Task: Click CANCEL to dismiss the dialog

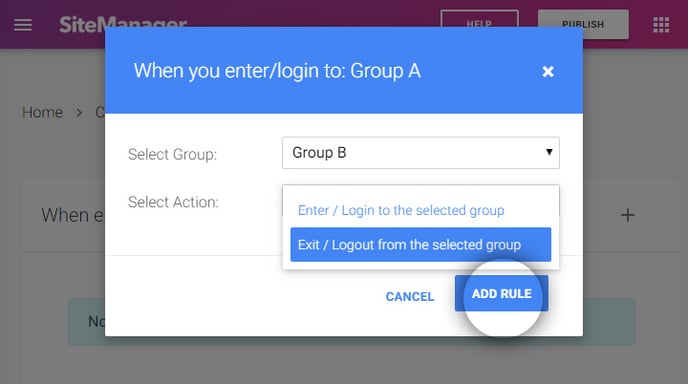Action: (x=410, y=297)
